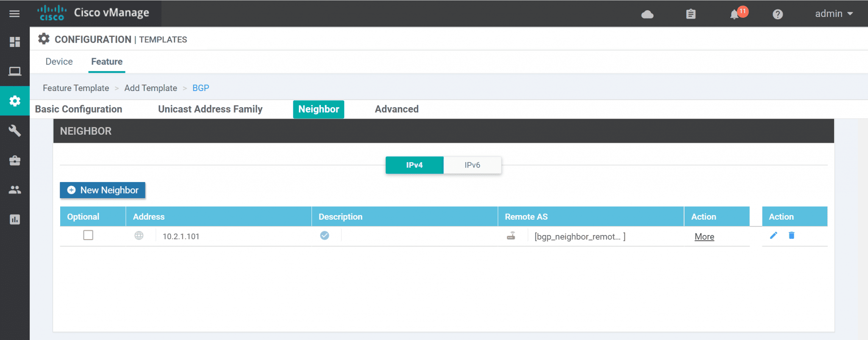
Task: Switch to the Device tab
Action: (59, 62)
